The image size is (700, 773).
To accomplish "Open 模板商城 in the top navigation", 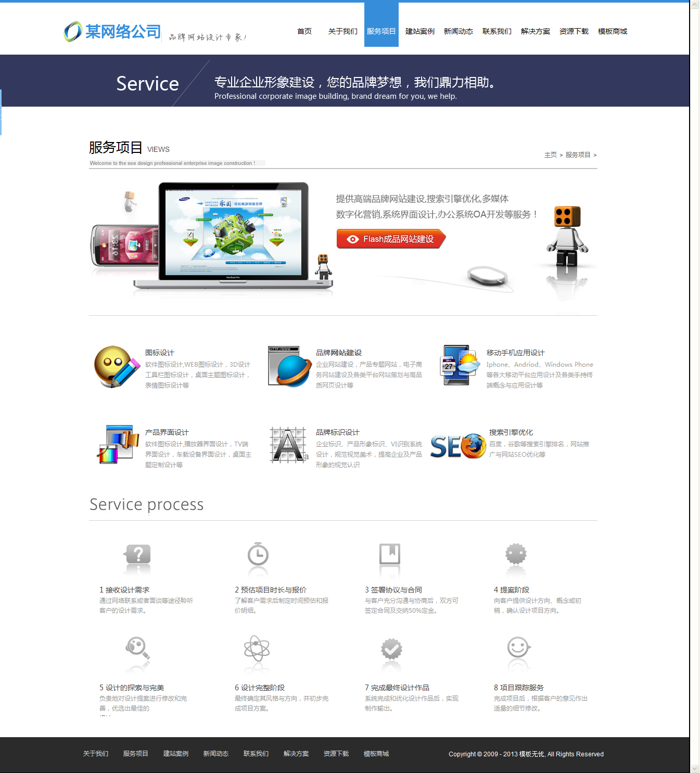I will point(612,31).
